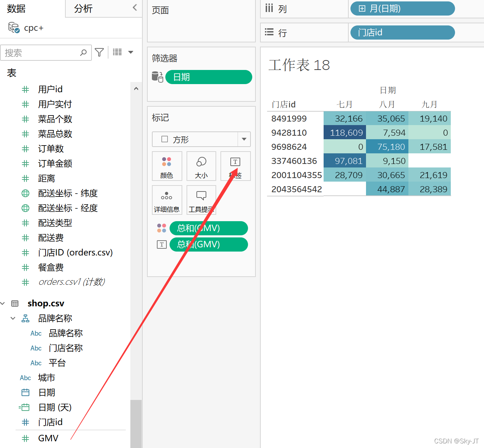
Task: Click the Abc icon beside 城市
Action: coord(25,378)
